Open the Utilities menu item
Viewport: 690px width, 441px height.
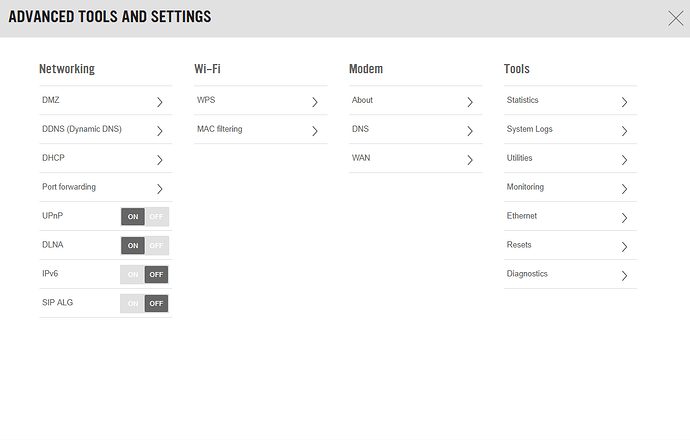coord(520,159)
